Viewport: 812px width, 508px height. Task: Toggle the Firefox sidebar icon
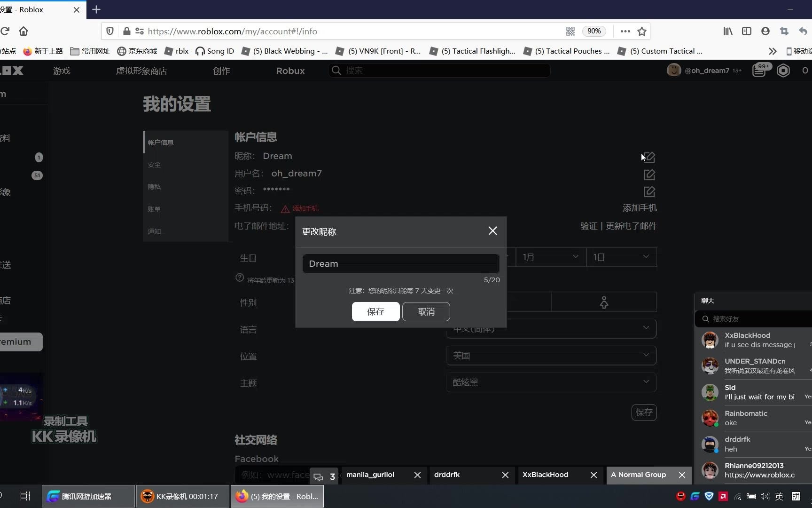pyautogui.click(x=747, y=31)
